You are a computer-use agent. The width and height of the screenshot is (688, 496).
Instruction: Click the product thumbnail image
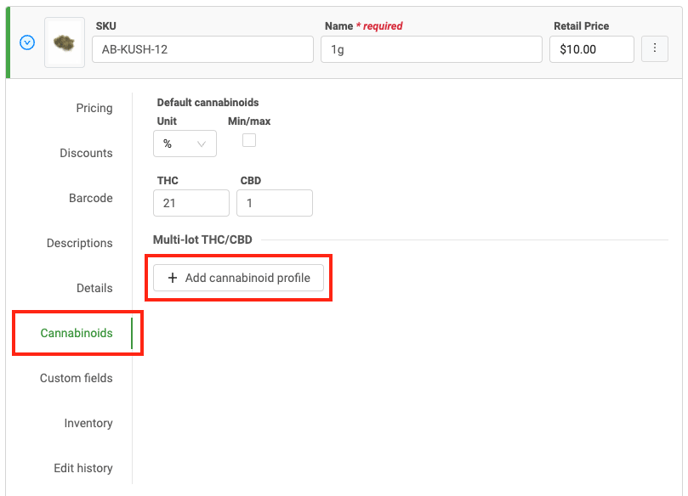coord(65,44)
